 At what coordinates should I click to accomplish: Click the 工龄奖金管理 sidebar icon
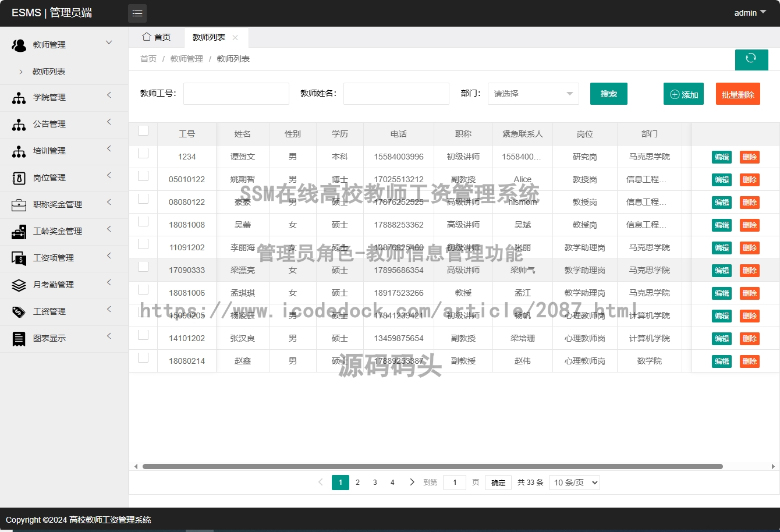(19, 232)
